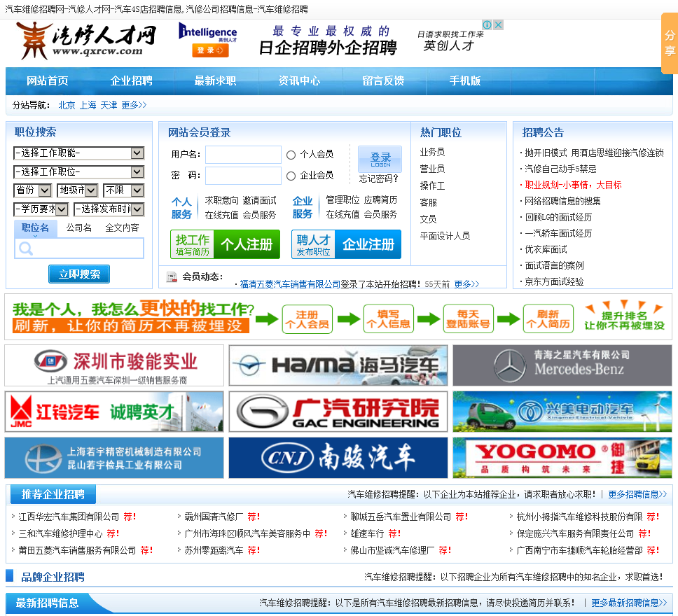Click the 填写个人信息 step button
This screenshot has width=678, height=616.
tap(388, 319)
